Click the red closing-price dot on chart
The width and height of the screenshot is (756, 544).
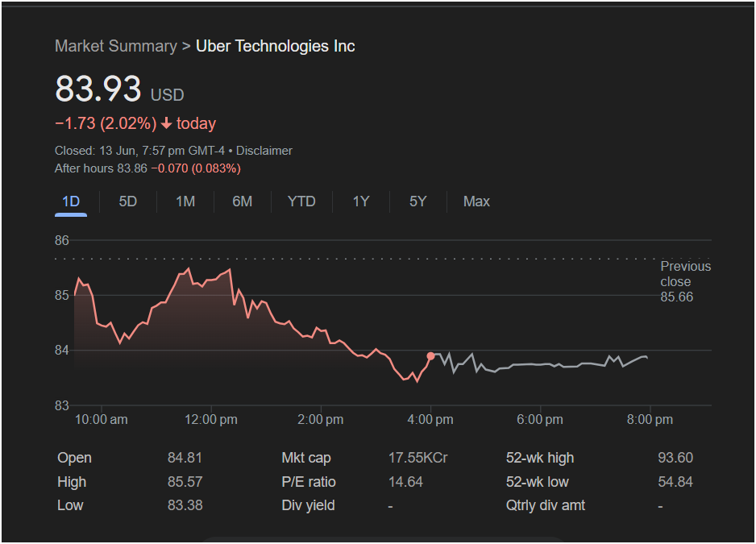click(x=430, y=356)
